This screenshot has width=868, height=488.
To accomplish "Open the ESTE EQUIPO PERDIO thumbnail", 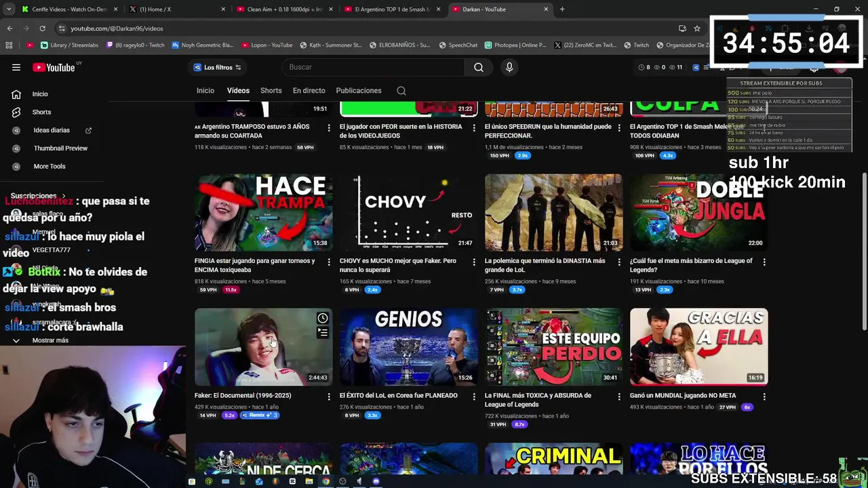I will point(554,347).
